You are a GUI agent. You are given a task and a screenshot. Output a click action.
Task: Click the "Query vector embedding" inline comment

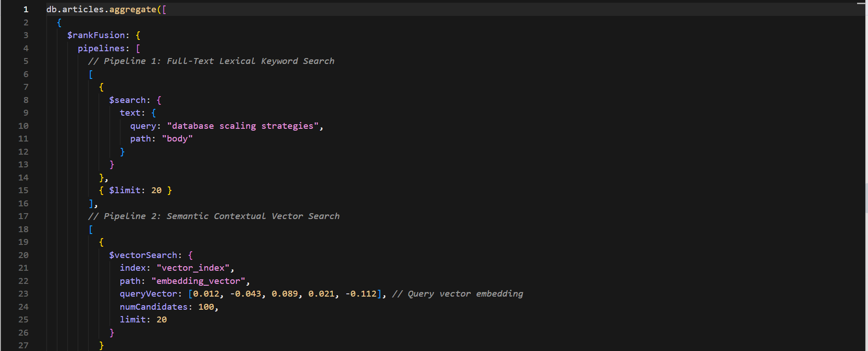pos(458,294)
